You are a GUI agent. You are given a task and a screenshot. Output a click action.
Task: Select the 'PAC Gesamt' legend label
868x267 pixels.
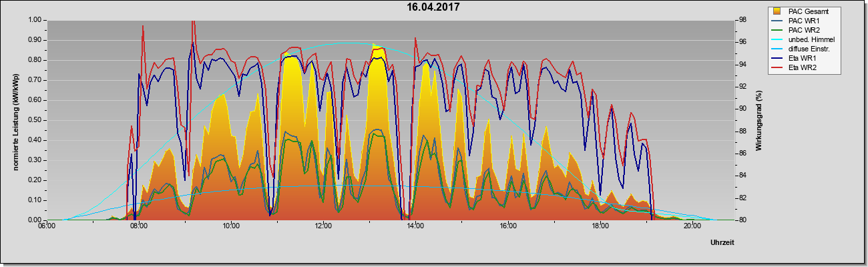point(808,11)
